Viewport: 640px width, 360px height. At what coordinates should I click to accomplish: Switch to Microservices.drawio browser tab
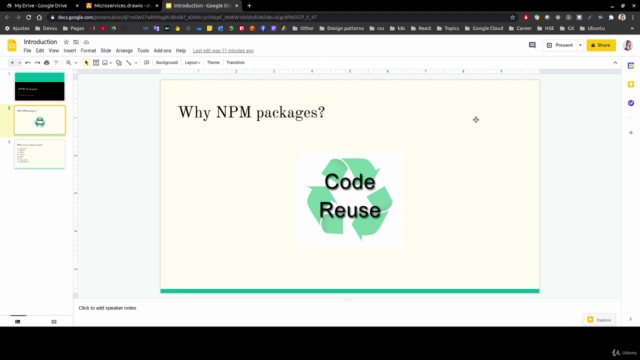[x=122, y=6]
